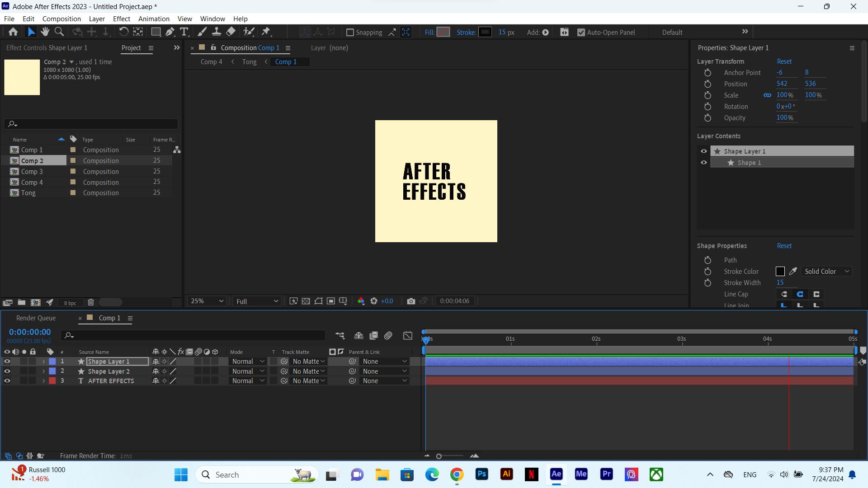
Task: Toggle Shape 1 visibility in Layer Contents
Action: 704,163
